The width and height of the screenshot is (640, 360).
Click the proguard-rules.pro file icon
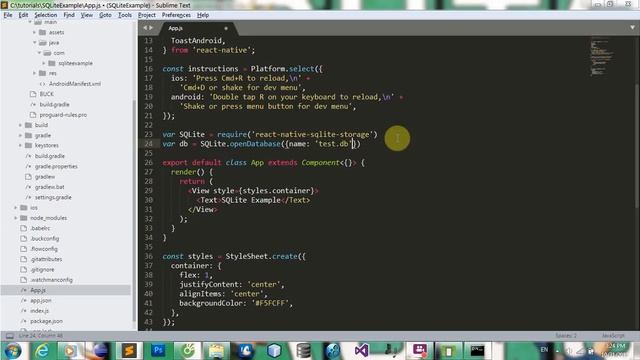click(33, 115)
